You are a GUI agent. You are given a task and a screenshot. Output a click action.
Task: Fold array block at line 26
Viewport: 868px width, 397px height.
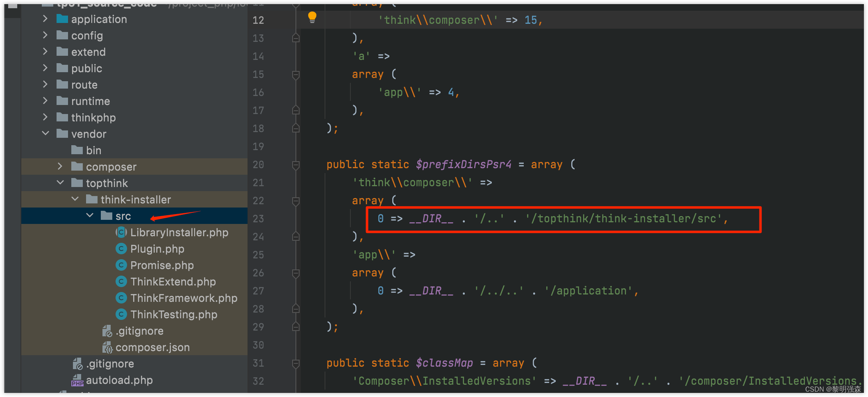(295, 273)
